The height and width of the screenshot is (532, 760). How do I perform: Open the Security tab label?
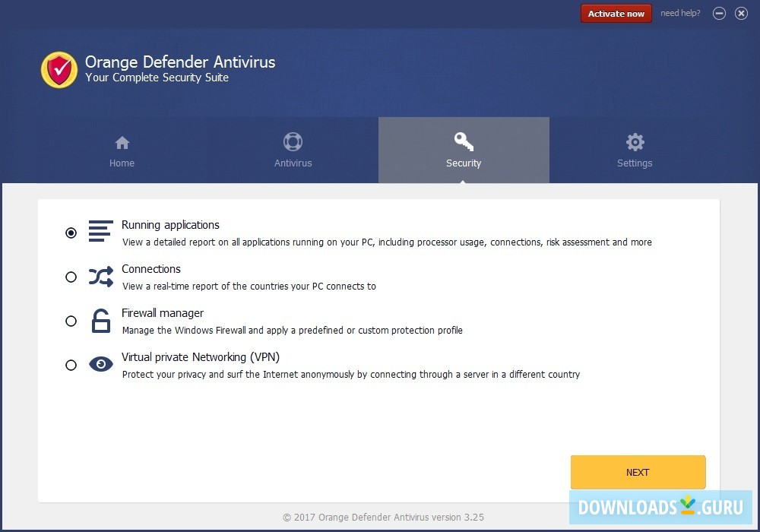(x=464, y=163)
